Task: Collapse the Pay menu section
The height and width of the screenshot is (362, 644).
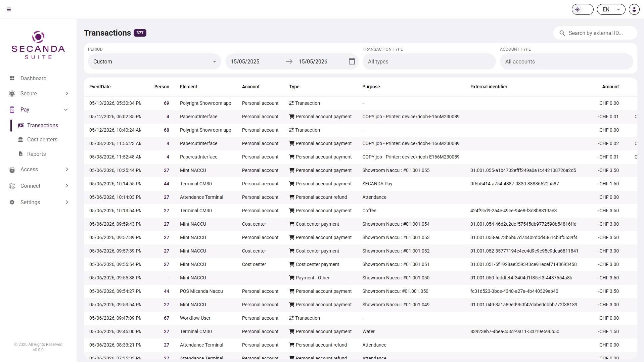Action: (66, 109)
